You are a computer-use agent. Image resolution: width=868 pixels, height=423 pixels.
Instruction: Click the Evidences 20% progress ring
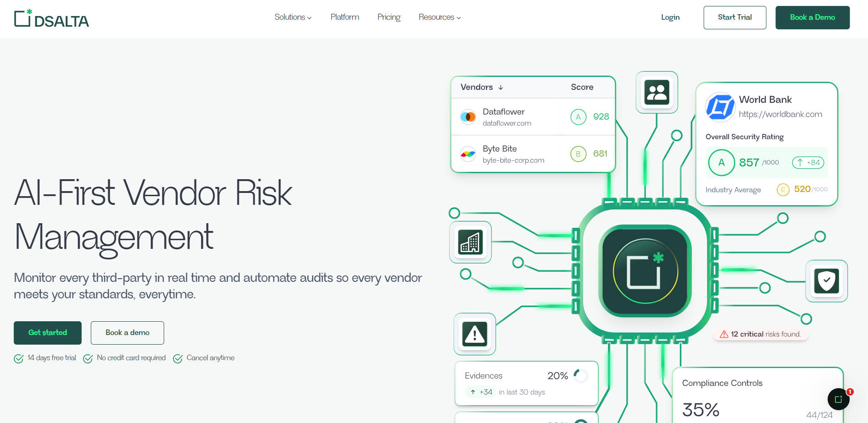point(581,376)
